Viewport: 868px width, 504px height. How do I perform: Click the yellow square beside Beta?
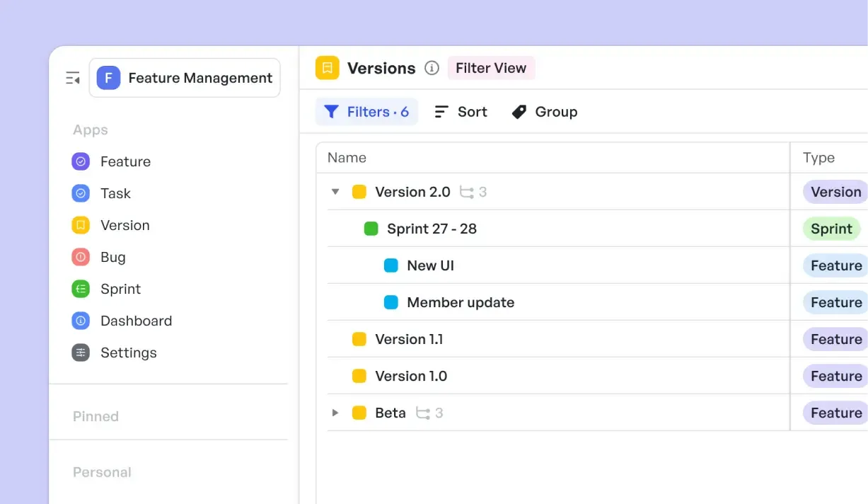click(359, 413)
